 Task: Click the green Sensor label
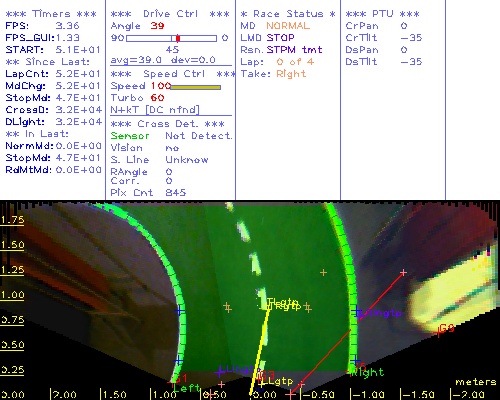pos(130,136)
